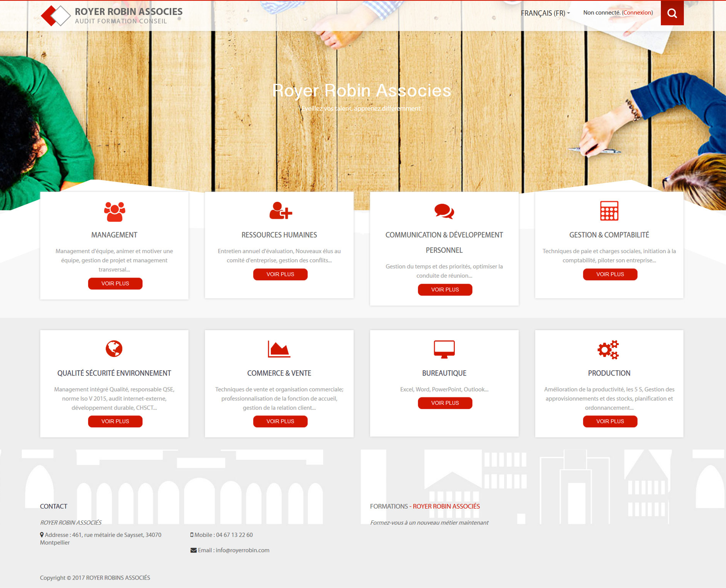The image size is (726, 588).
Task: Click the Production gears icon
Action: 608,350
